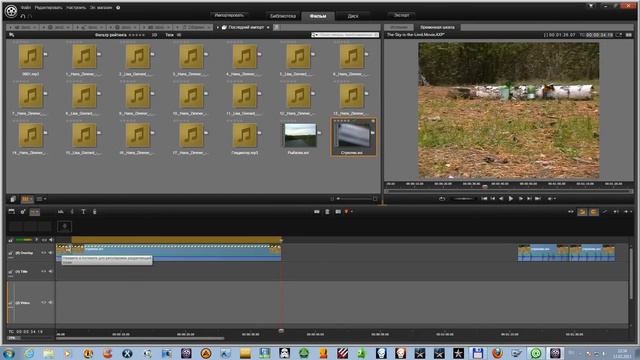Jump to the end in preview controls

pos(538,199)
